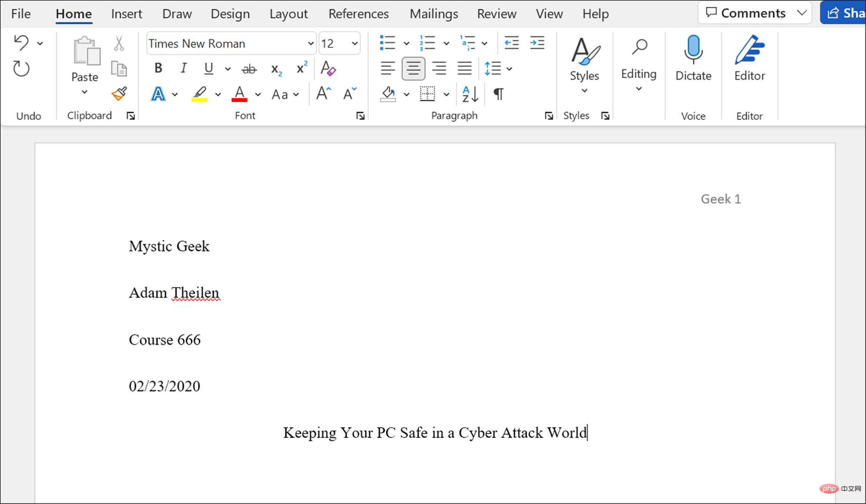Select the red Font Color swatch

pyautogui.click(x=239, y=94)
